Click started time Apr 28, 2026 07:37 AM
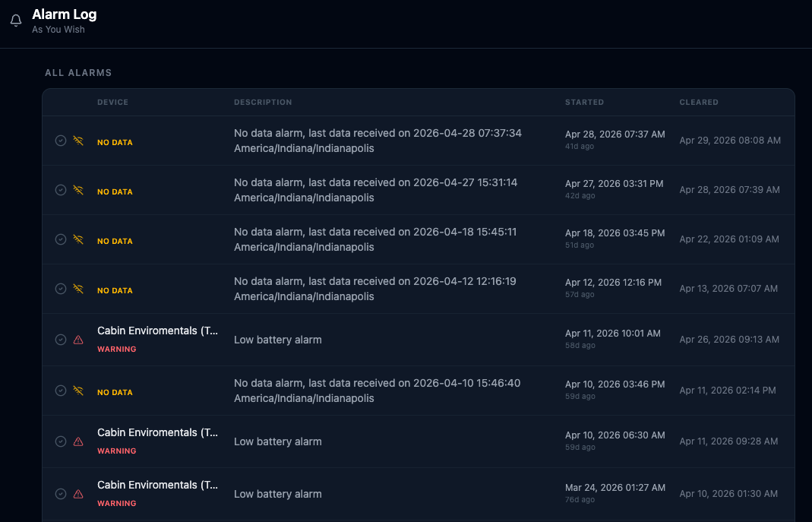The image size is (812, 522). [615, 134]
